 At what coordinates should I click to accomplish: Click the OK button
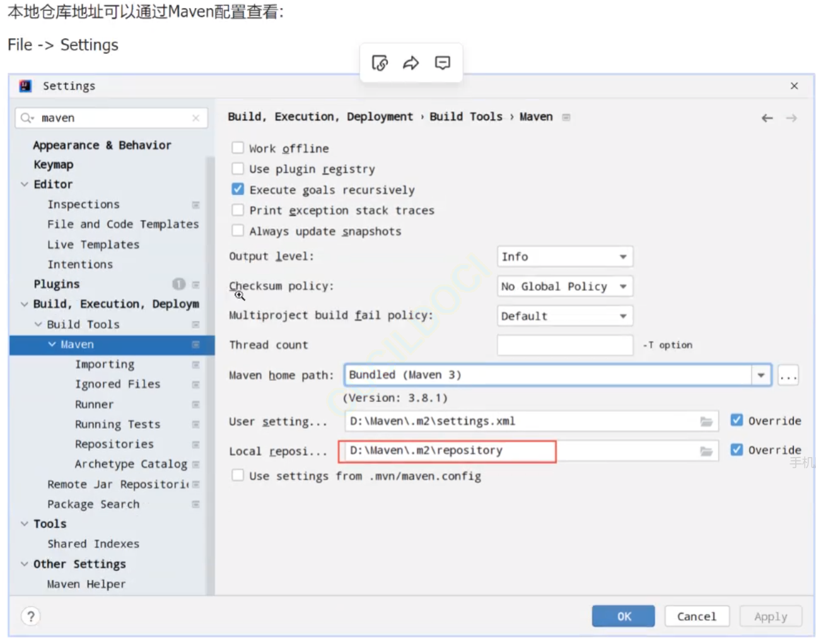click(623, 616)
